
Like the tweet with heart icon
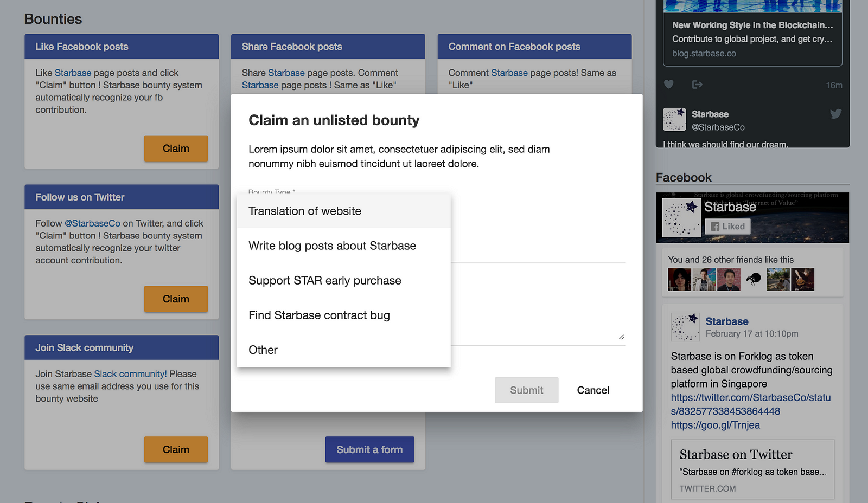point(669,85)
